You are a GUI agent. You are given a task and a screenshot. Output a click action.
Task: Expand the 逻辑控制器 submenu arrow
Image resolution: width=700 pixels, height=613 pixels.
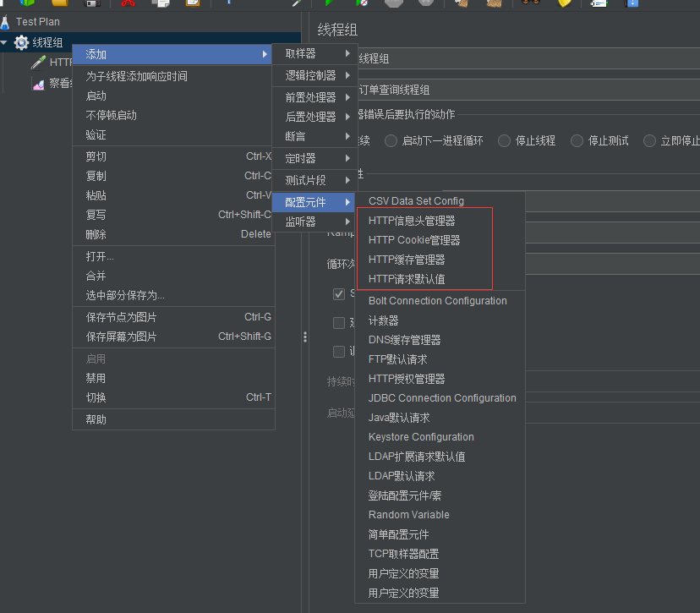[x=347, y=75]
